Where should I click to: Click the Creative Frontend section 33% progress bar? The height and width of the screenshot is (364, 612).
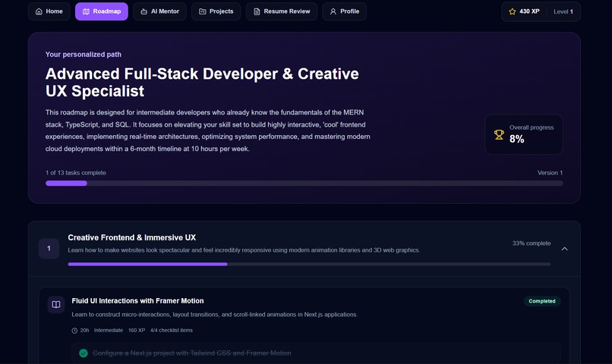[309, 264]
